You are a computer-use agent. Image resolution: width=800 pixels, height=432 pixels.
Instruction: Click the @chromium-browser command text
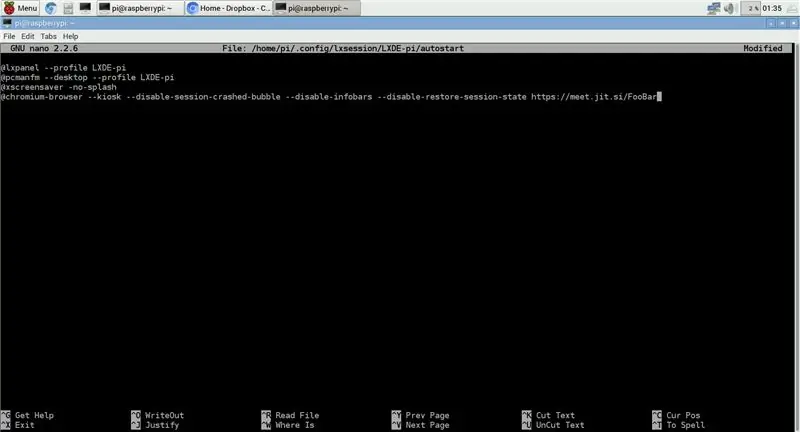(x=41, y=96)
